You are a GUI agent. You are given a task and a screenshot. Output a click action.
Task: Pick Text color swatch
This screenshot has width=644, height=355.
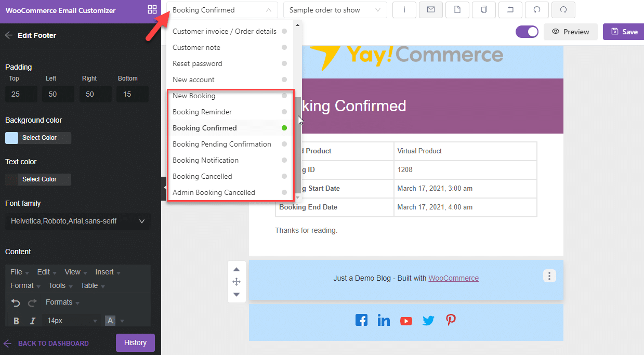(x=11, y=179)
